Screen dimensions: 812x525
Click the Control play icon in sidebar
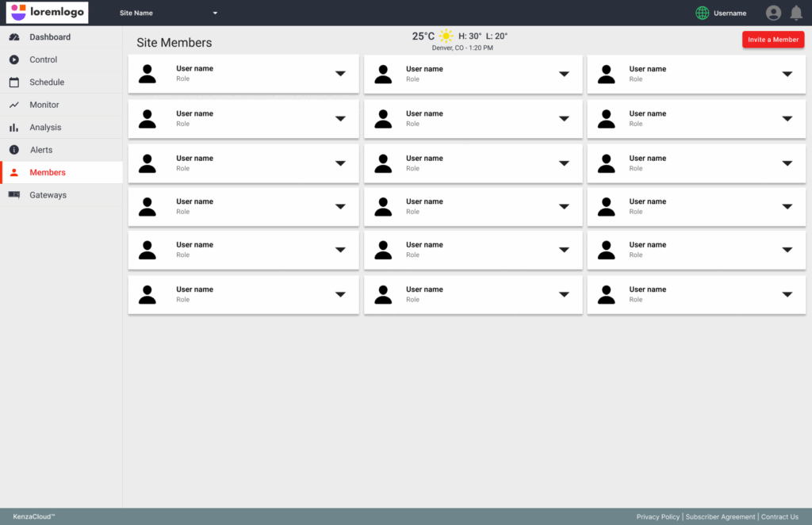(x=14, y=59)
